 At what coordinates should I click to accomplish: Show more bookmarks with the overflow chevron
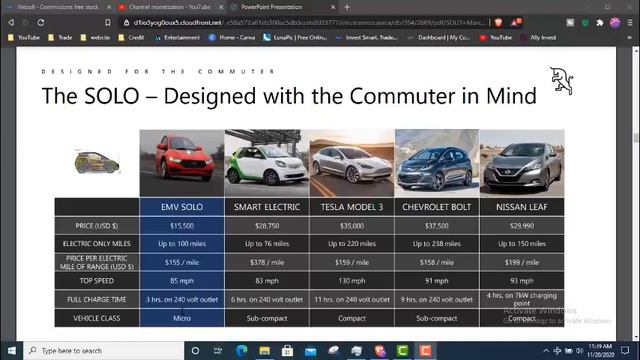pyautogui.click(x=630, y=38)
